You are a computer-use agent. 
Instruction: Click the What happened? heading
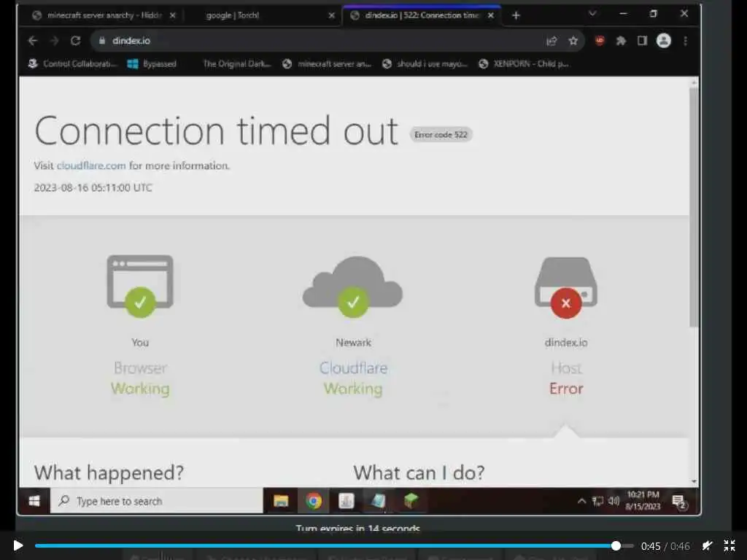109,472
